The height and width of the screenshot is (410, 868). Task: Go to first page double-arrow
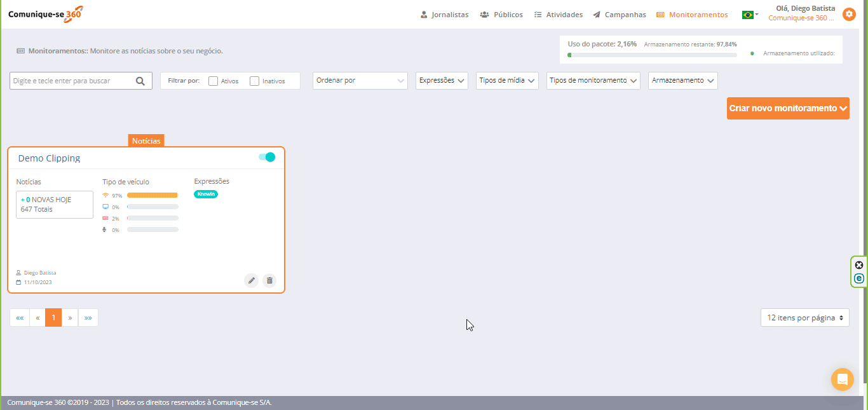coord(20,318)
